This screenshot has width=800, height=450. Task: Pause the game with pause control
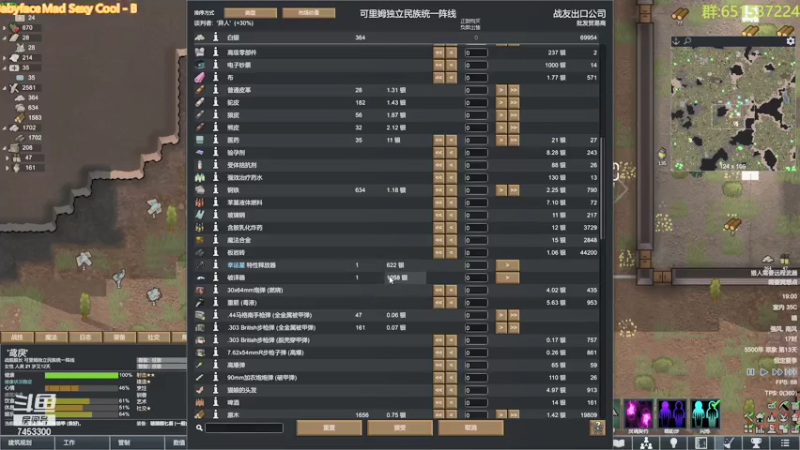click(x=751, y=372)
